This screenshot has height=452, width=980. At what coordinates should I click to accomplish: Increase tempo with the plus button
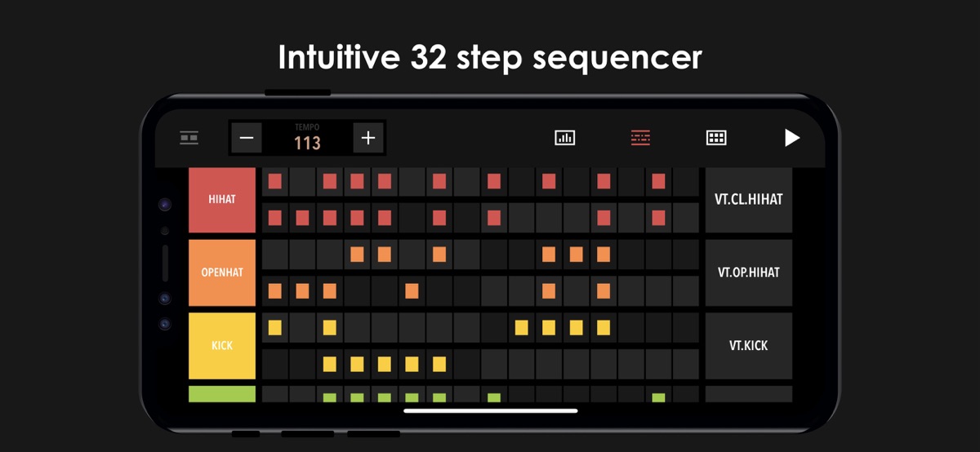(x=368, y=138)
